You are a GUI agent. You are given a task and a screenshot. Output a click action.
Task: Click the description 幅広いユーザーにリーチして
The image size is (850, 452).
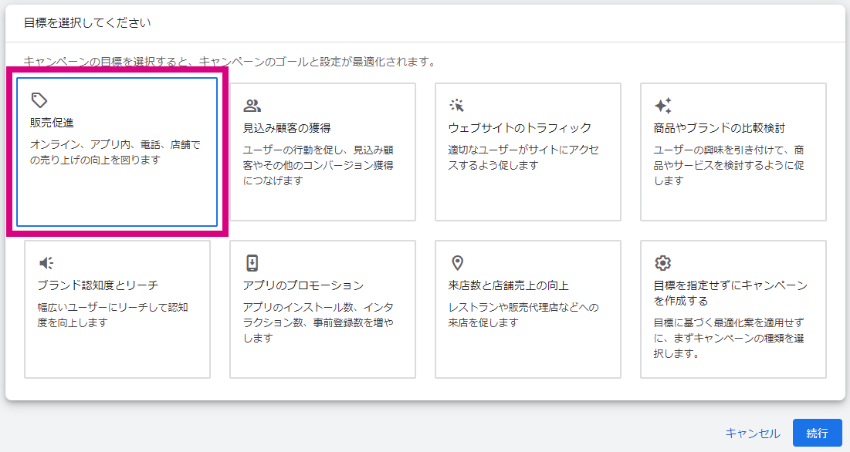tap(112, 315)
